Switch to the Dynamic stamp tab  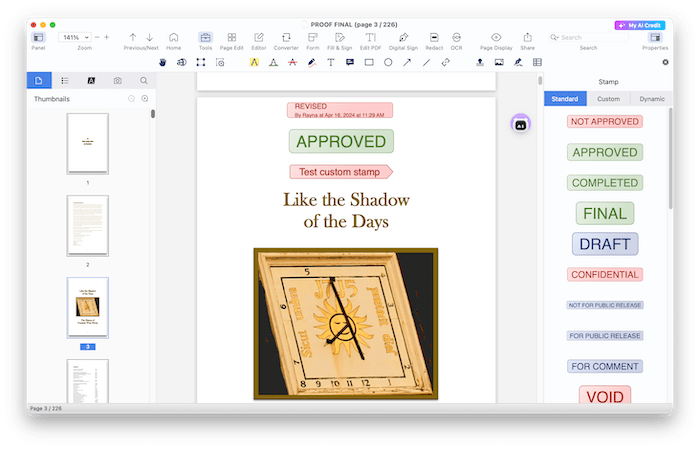[651, 98]
